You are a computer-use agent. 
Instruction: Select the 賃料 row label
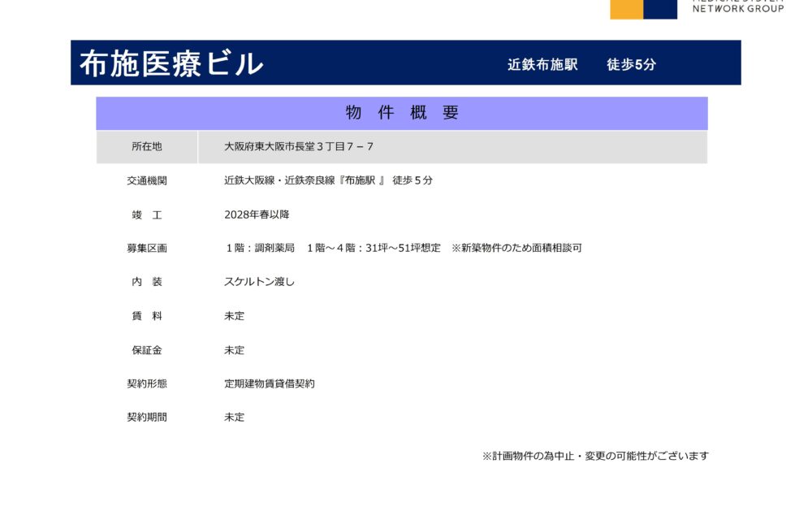click(147, 316)
